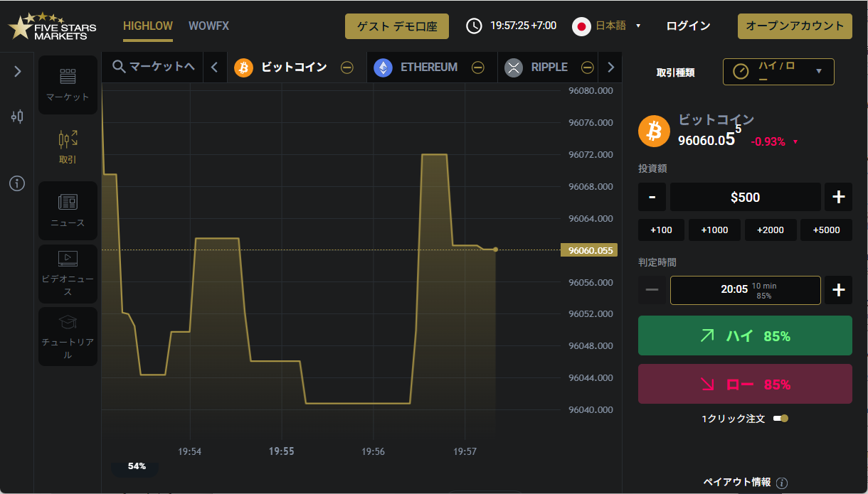Click the green High 85% button
The height and width of the screenshot is (494, 868).
pos(745,335)
